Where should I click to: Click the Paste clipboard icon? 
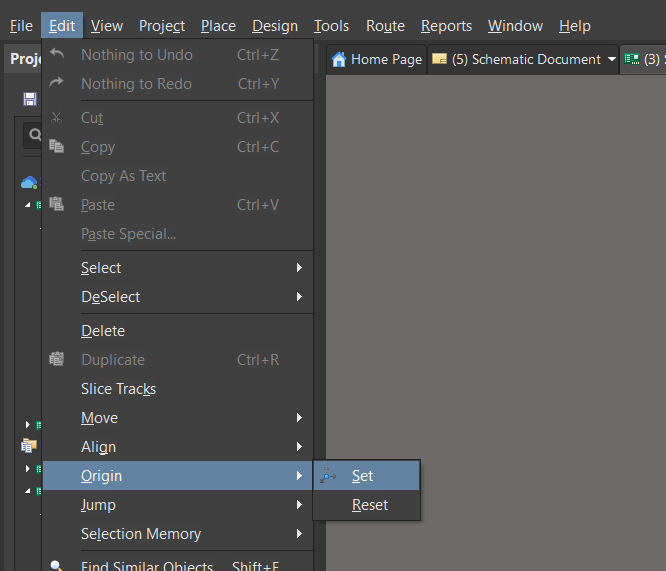56,204
